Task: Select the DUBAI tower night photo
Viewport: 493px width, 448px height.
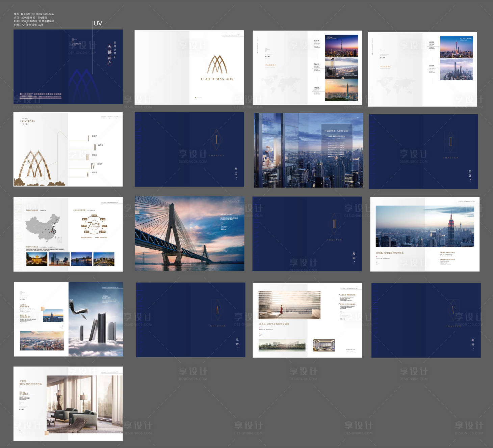Action: point(341,46)
